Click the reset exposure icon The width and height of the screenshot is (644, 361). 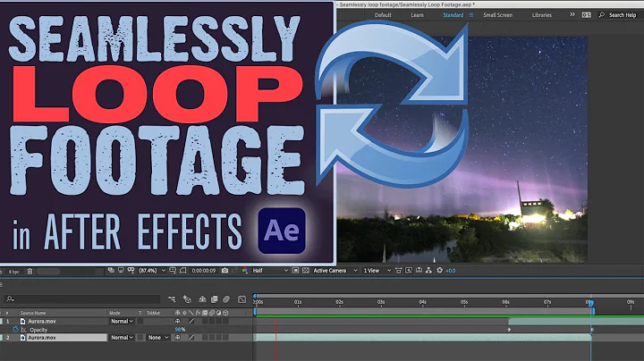point(439,271)
